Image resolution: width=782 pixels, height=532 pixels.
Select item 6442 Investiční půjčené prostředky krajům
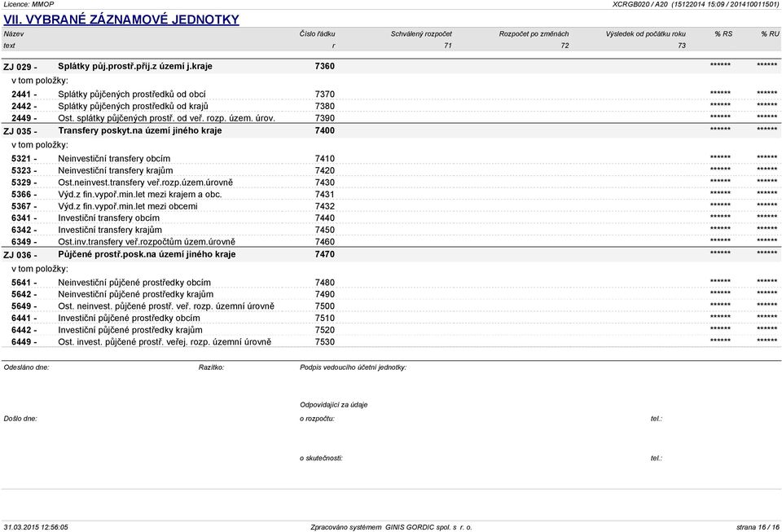click(391, 330)
